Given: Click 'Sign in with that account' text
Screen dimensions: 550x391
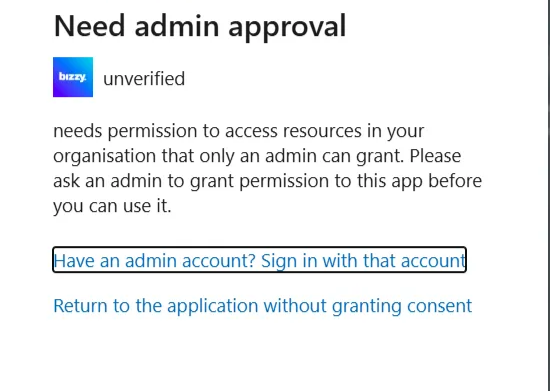Looking at the screenshot, I should (x=363, y=261).
